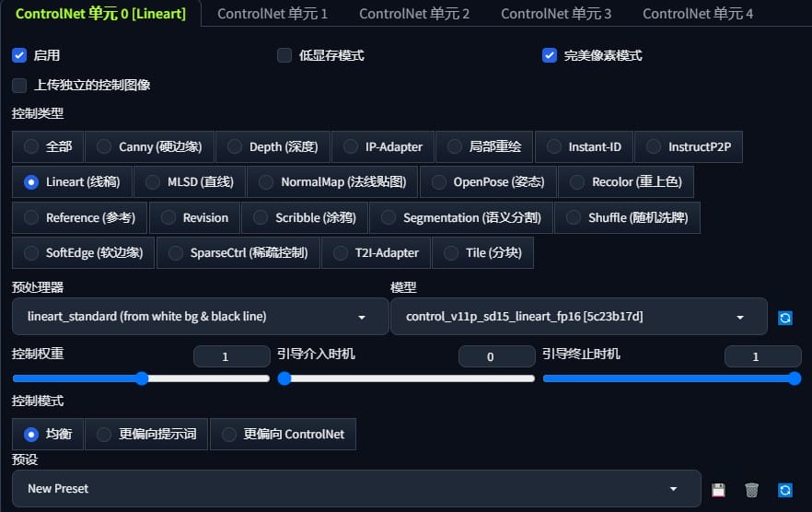Click the 控制权重 slider handle
This screenshot has height=512, width=812.
142,378
